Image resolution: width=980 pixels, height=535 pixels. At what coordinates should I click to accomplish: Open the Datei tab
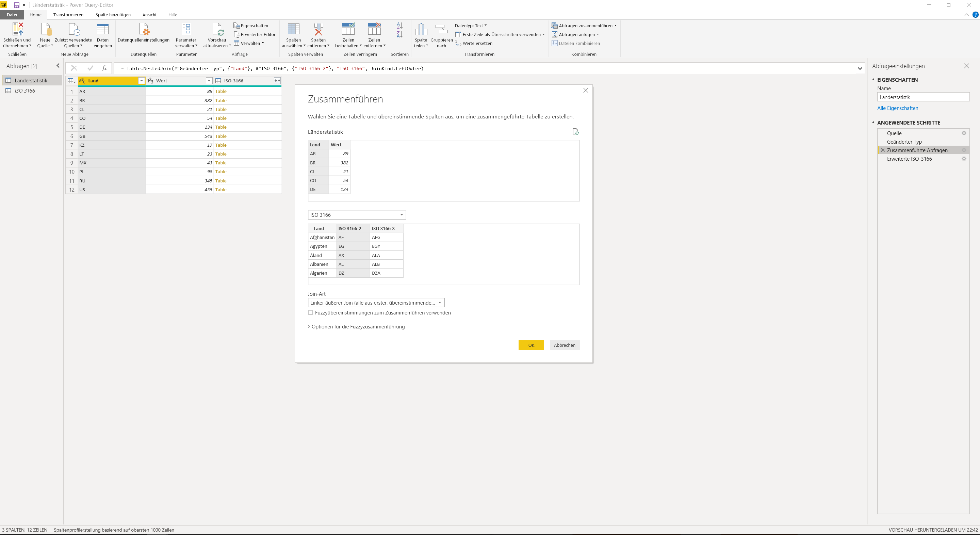(12, 14)
